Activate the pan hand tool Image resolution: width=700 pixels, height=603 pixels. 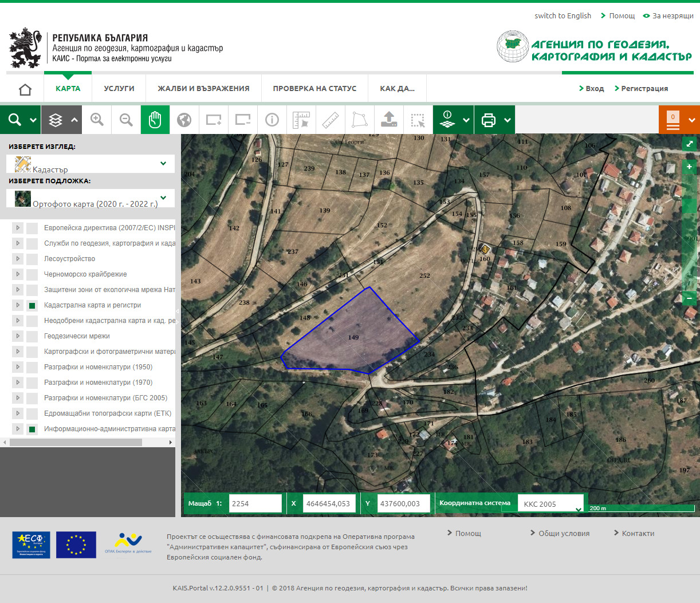[x=155, y=120]
